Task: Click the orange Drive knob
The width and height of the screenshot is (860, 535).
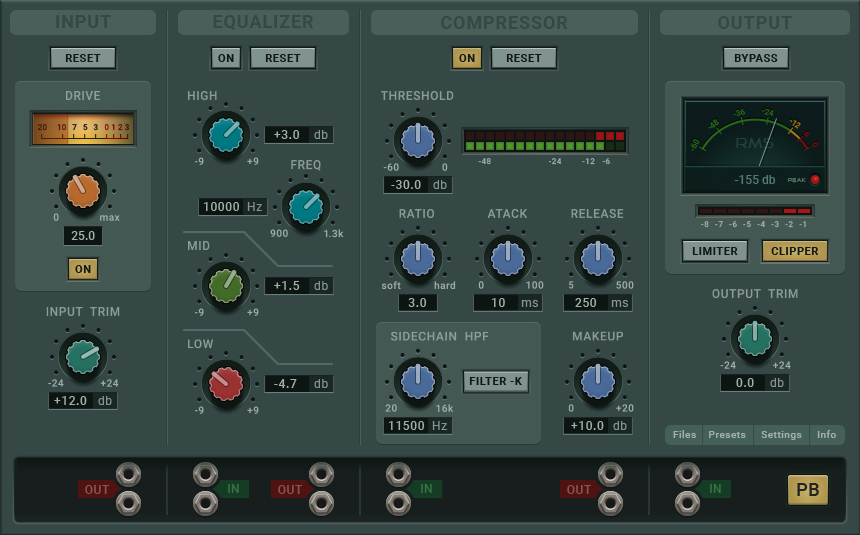Action: pos(83,191)
